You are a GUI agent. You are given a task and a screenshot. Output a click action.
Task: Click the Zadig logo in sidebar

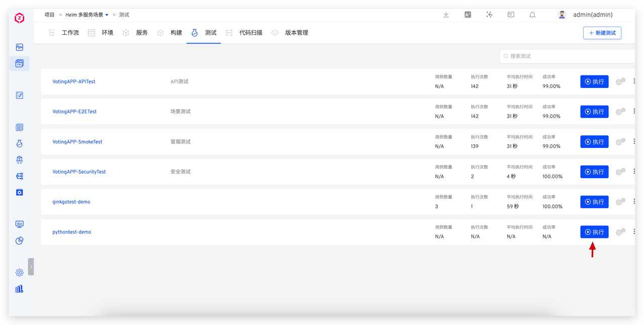[x=19, y=19]
